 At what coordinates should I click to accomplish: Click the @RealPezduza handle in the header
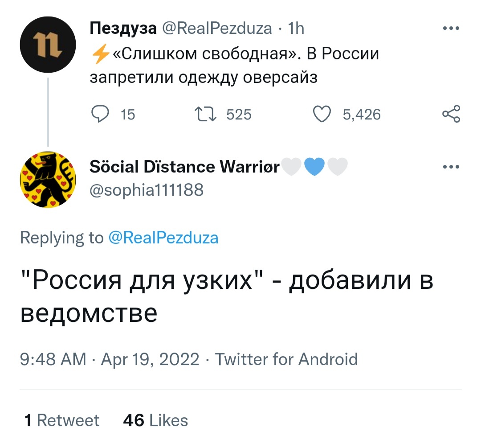point(217,29)
